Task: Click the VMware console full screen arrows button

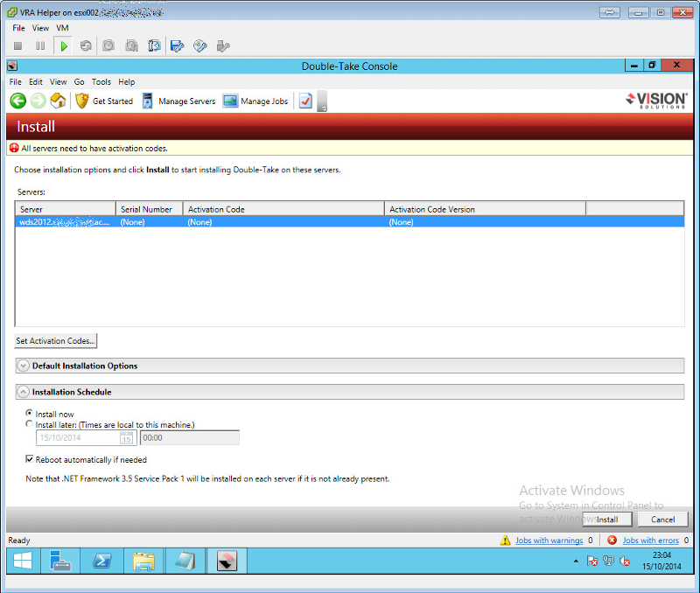Action: click(x=610, y=12)
